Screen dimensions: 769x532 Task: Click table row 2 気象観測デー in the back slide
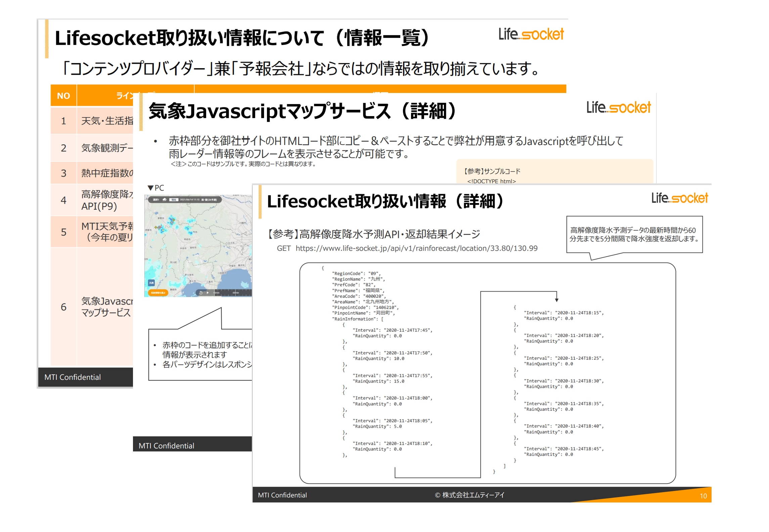tap(92, 148)
